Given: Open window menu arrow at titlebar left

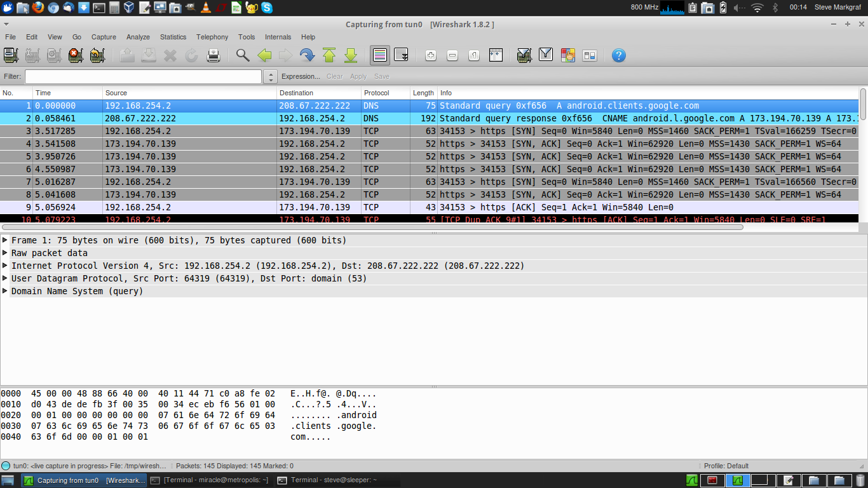Looking at the screenshot, I should [6, 24].
